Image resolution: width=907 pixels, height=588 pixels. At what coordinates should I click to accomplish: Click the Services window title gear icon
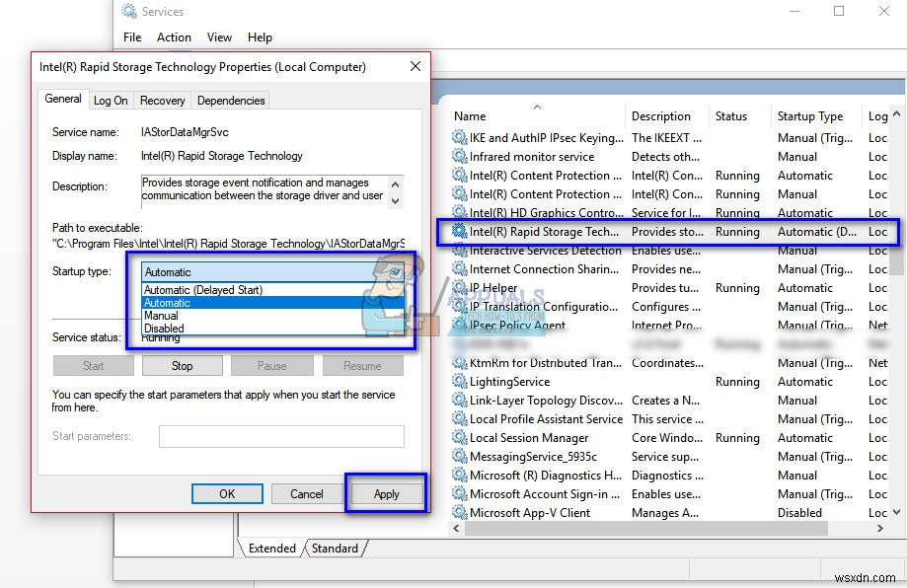click(x=129, y=11)
